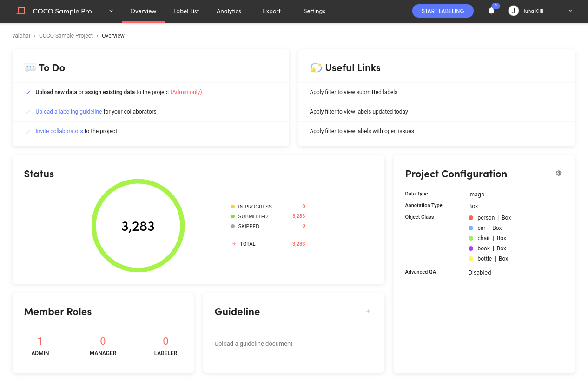Click the red arrow beside TOTAL

(x=233, y=244)
